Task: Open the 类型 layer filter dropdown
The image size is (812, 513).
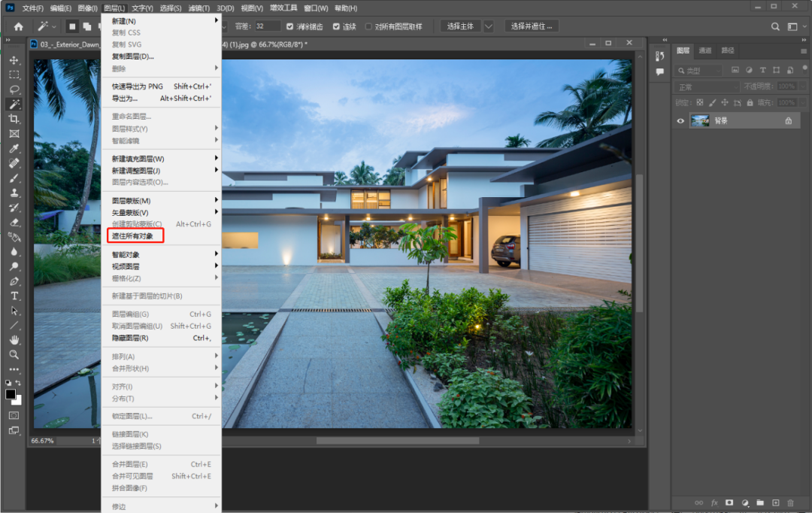Action: (x=699, y=71)
